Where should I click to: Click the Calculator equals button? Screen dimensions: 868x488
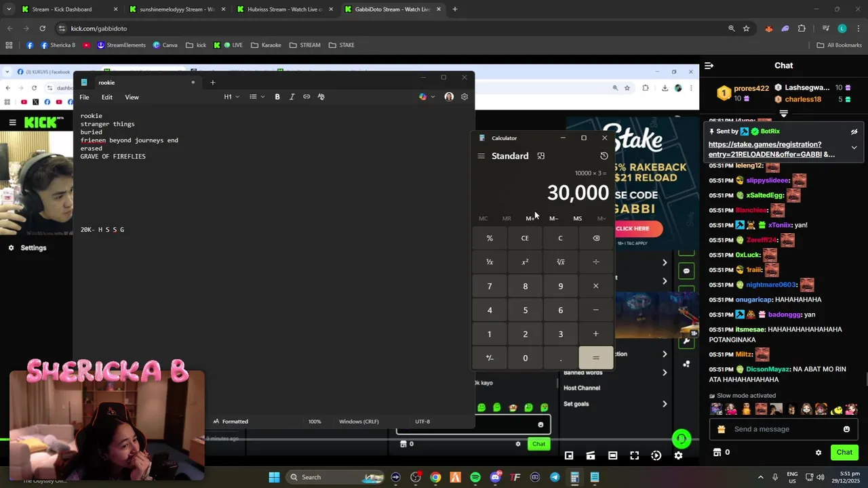tap(596, 358)
